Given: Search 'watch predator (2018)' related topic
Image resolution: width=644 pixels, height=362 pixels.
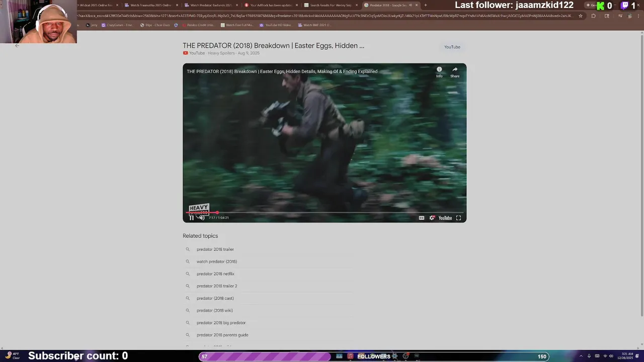Looking at the screenshot, I should coord(217,261).
